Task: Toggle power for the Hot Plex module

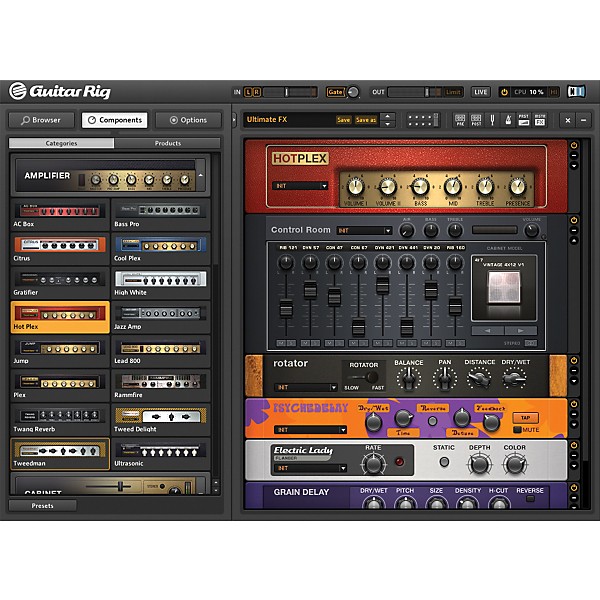Action: [x=574, y=146]
